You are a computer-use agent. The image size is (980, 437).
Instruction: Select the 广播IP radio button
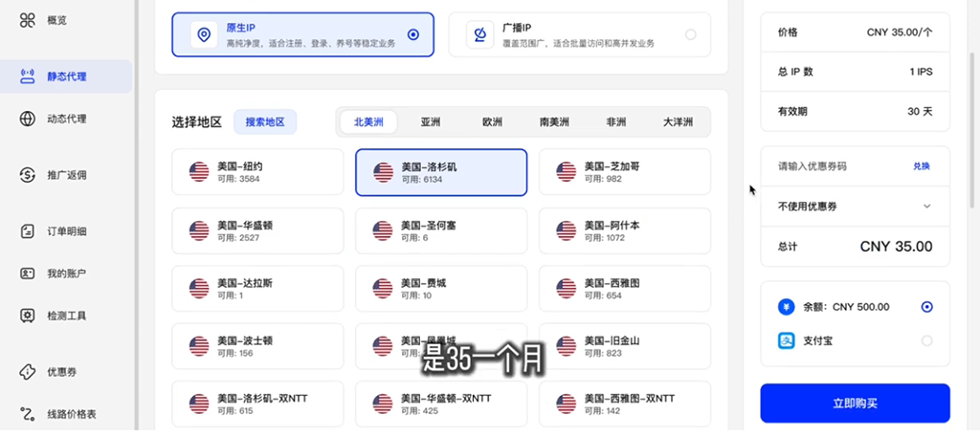point(691,35)
